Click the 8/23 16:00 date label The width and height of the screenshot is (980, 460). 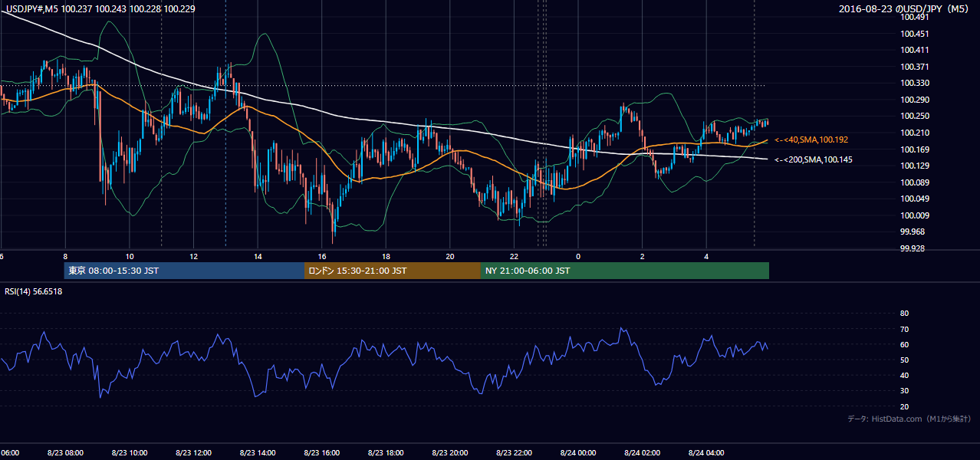[321, 452]
